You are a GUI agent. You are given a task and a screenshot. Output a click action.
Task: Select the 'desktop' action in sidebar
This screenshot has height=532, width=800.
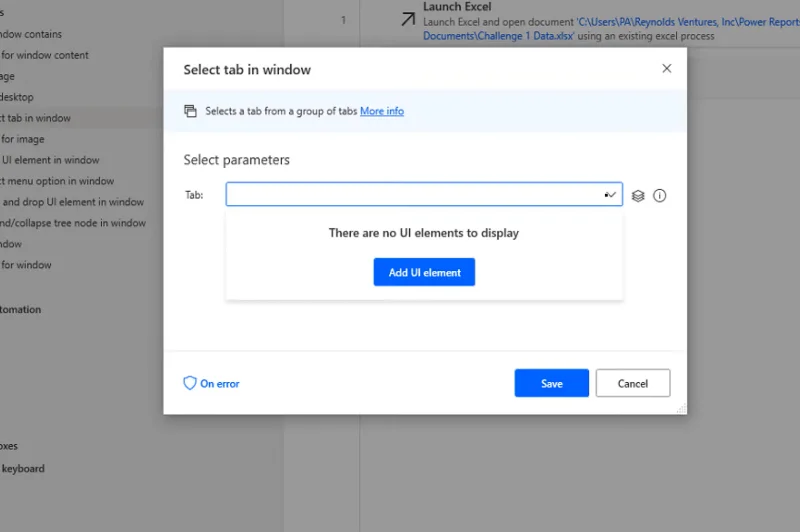coord(17,97)
